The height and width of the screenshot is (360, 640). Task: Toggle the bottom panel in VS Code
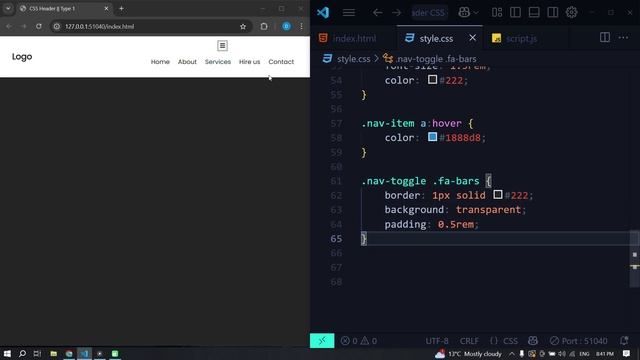coord(534,12)
